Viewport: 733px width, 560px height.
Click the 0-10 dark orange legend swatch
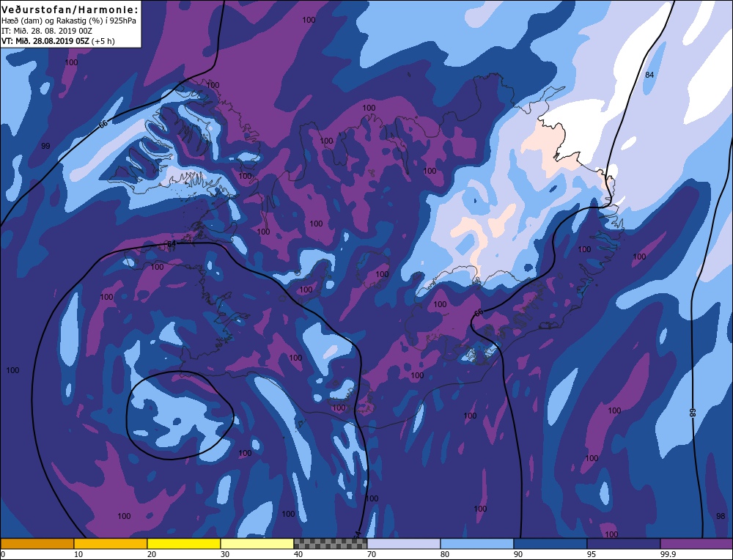tap(37, 543)
